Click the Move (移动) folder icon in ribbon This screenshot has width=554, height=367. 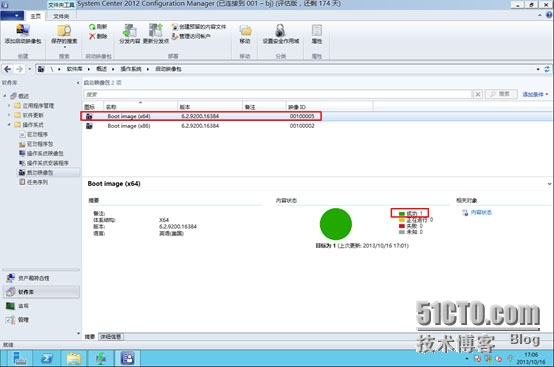[x=245, y=31]
